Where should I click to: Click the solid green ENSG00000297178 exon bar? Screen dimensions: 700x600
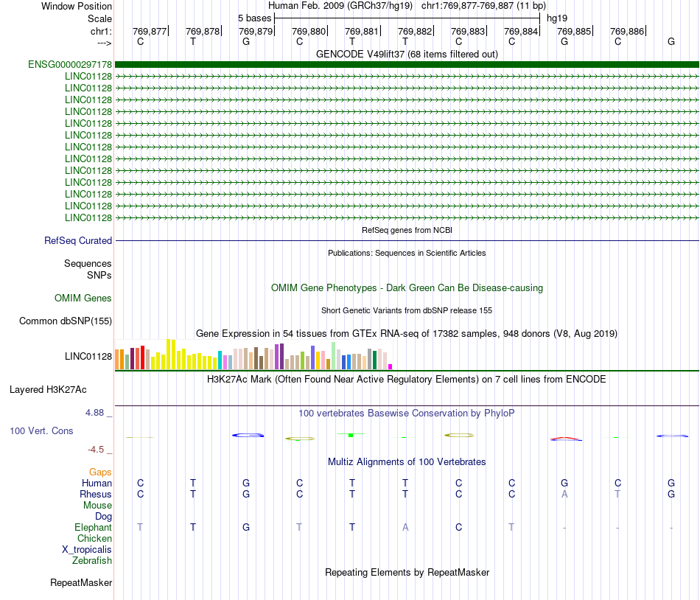(407, 64)
